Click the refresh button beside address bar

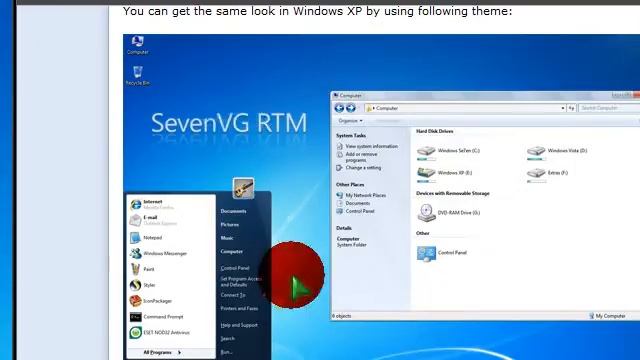(571, 108)
